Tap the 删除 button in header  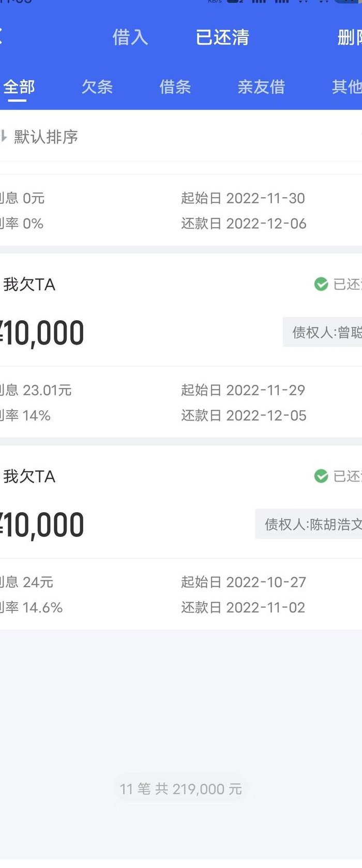point(350,37)
